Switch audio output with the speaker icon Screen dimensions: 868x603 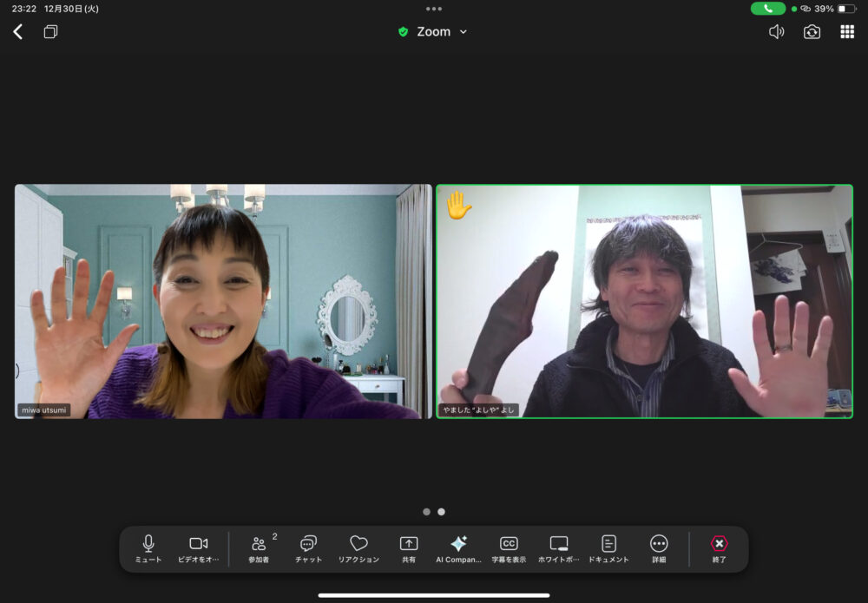point(776,32)
